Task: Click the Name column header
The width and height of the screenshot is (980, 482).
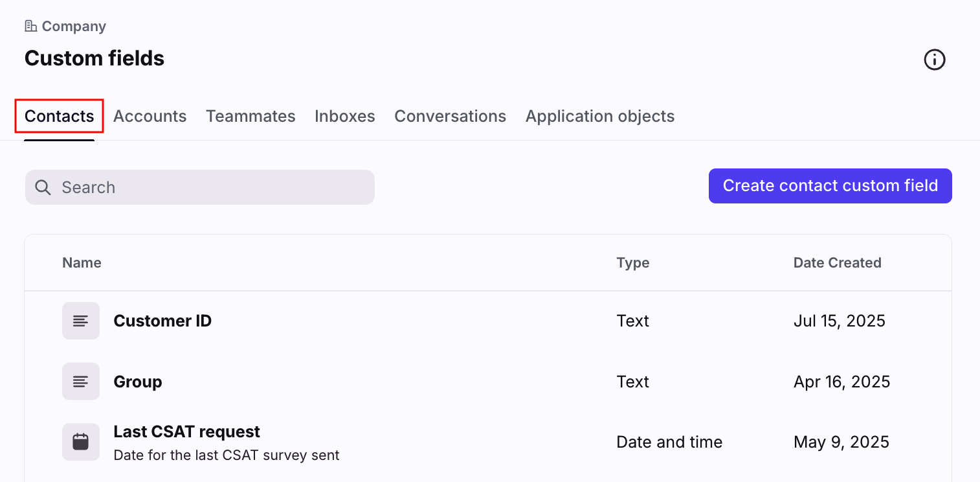Action: (82, 263)
